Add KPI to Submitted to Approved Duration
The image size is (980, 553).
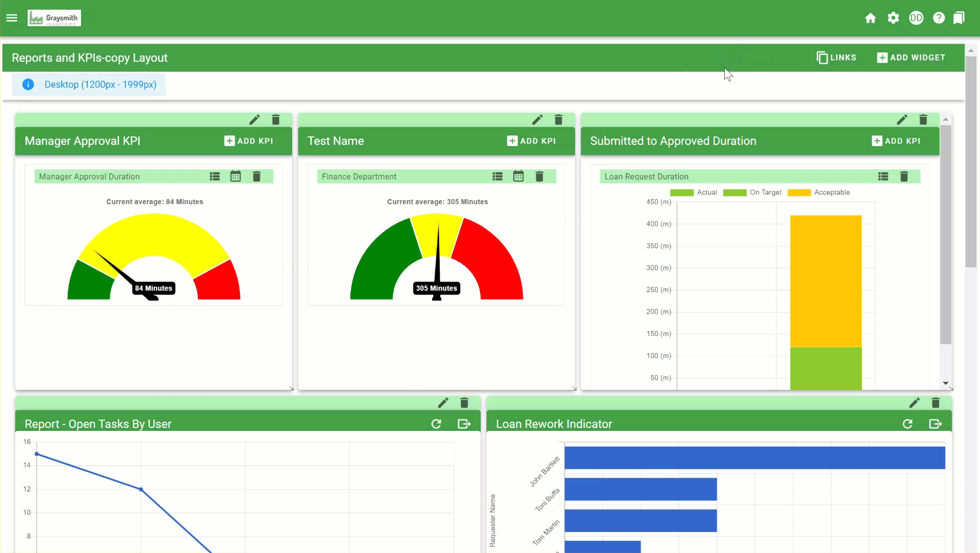tap(896, 141)
